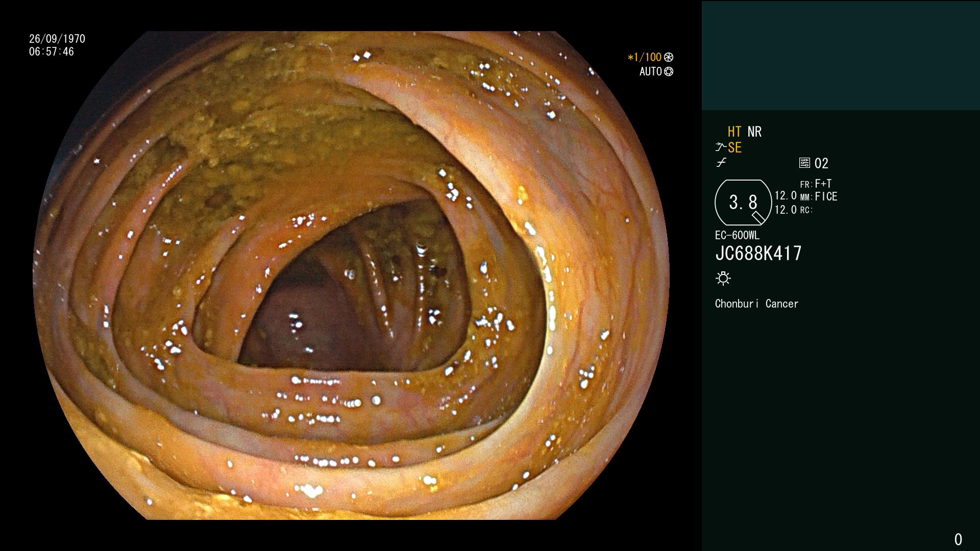Click the scope tip diameter 3.8 indicator
Screen dimensions: 980x551
[x=743, y=203]
